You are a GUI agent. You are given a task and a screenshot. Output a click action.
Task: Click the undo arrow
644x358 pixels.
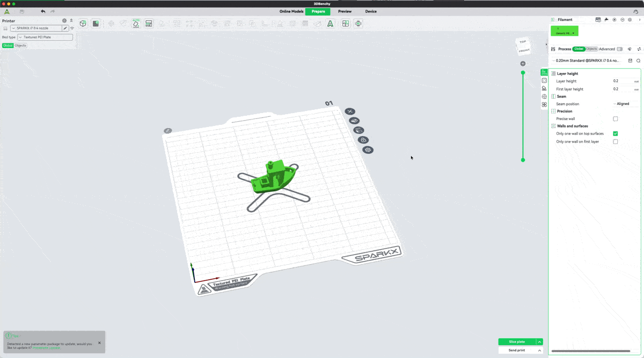(43, 11)
